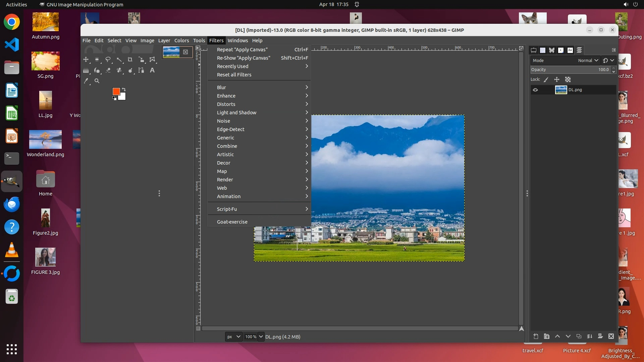This screenshot has width=644, height=362.
Task: Toggle lock pixels brush icon
Action: 546,80
